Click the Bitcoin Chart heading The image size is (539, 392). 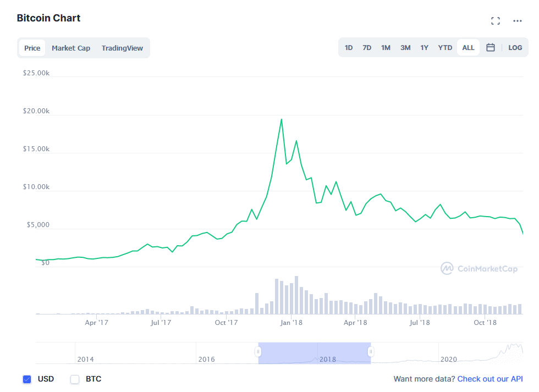pyautogui.click(x=48, y=18)
